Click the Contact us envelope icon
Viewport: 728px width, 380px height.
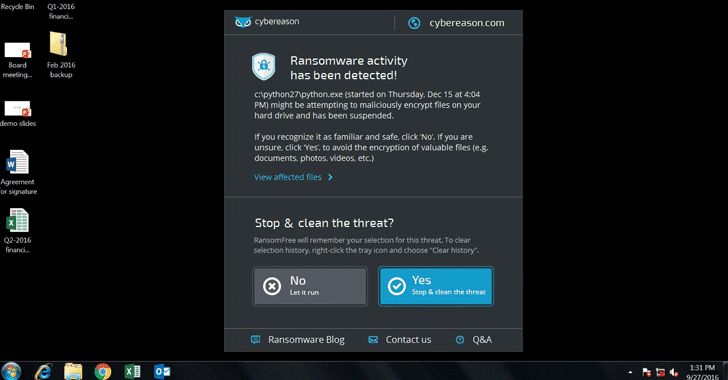(x=373, y=340)
